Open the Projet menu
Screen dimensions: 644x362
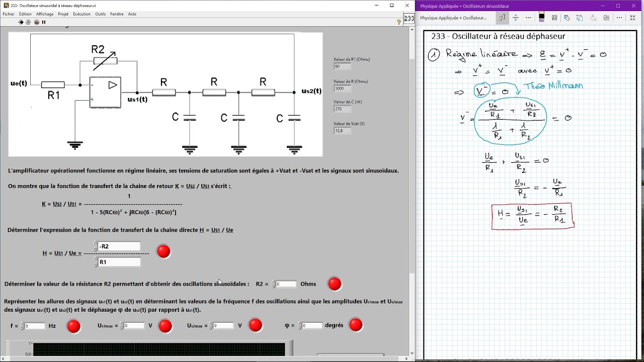(63, 14)
